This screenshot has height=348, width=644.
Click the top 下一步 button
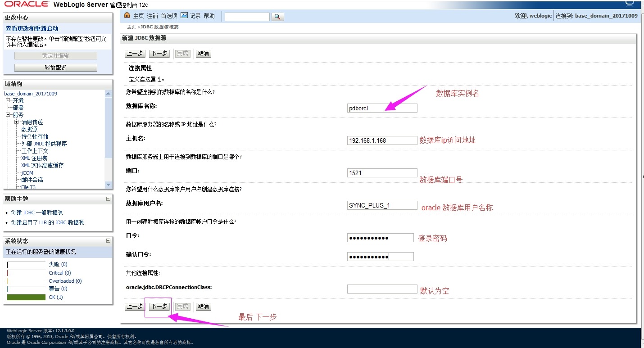click(159, 54)
